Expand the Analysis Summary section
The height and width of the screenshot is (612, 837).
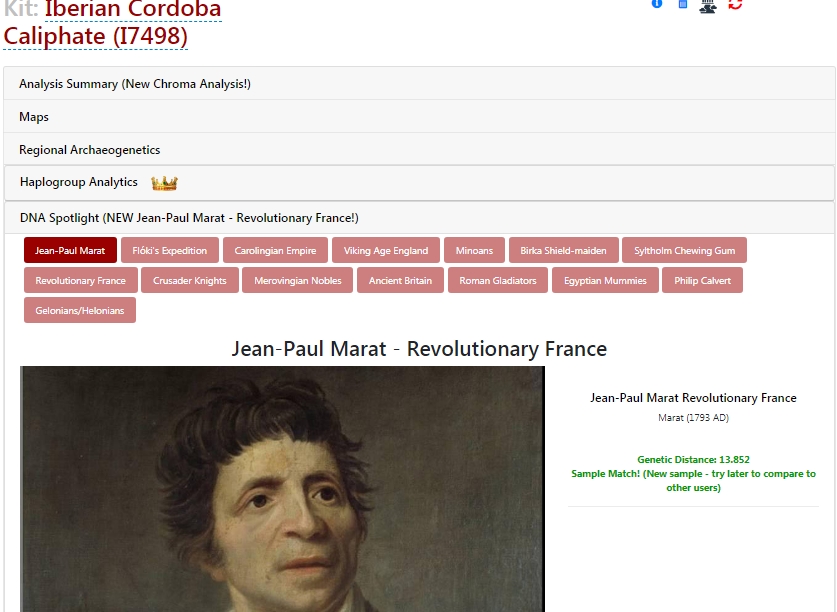(419, 84)
